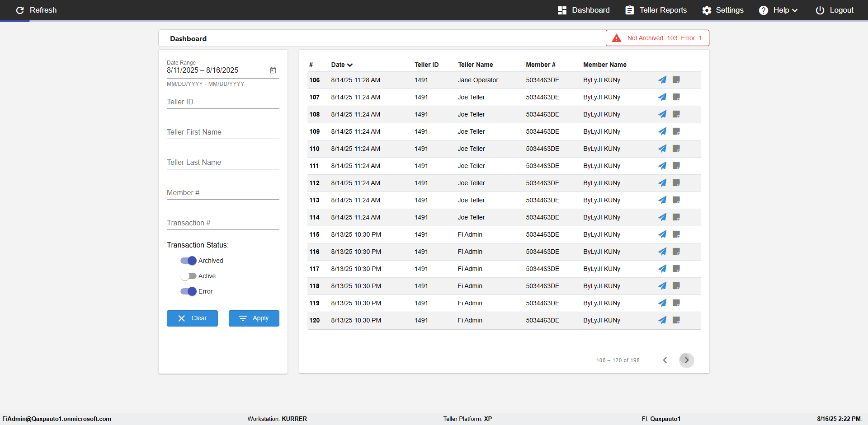Click the Teller Name column header

(476, 65)
